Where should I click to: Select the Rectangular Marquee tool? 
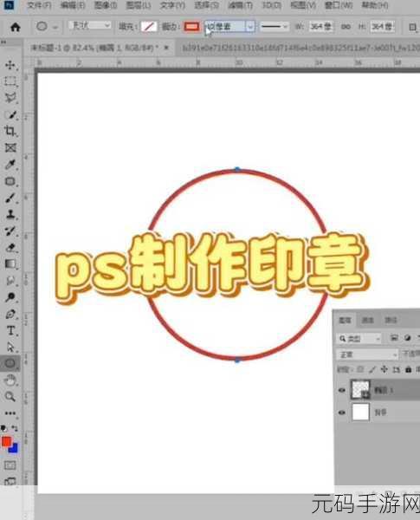[10, 81]
